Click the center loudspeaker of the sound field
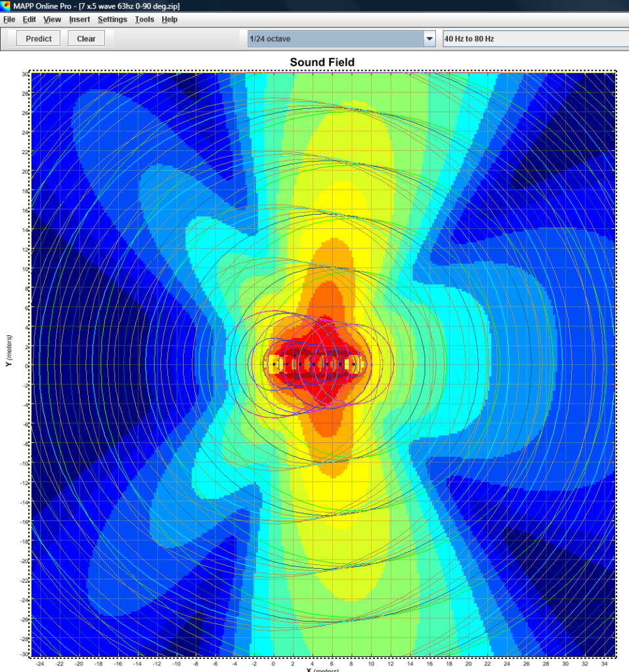This screenshot has width=629, height=672. 314,364
